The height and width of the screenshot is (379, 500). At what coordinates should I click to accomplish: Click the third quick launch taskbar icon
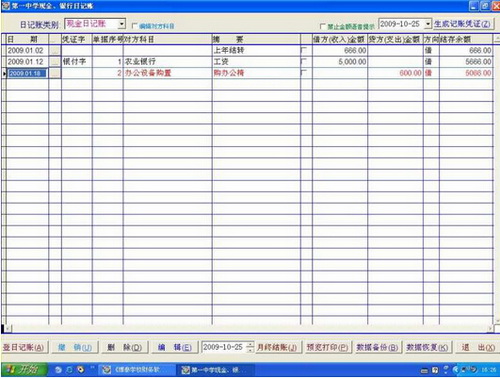pyautogui.click(x=80, y=370)
